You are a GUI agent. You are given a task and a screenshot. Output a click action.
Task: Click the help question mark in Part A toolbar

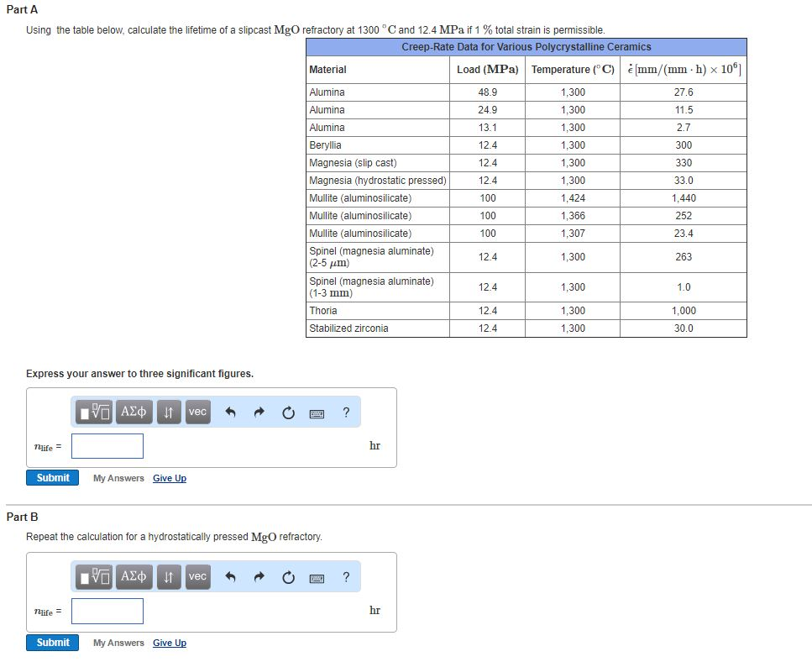(345, 412)
